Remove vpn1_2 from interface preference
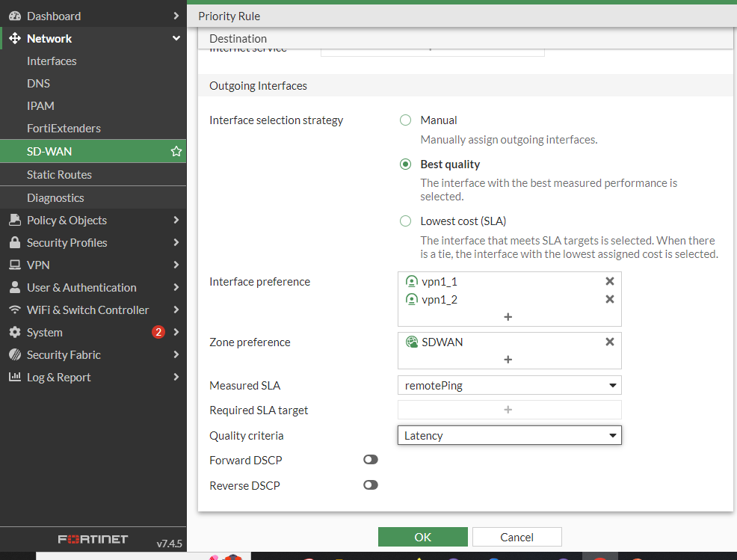This screenshot has width=737, height=560. click(x=610, y=299)
